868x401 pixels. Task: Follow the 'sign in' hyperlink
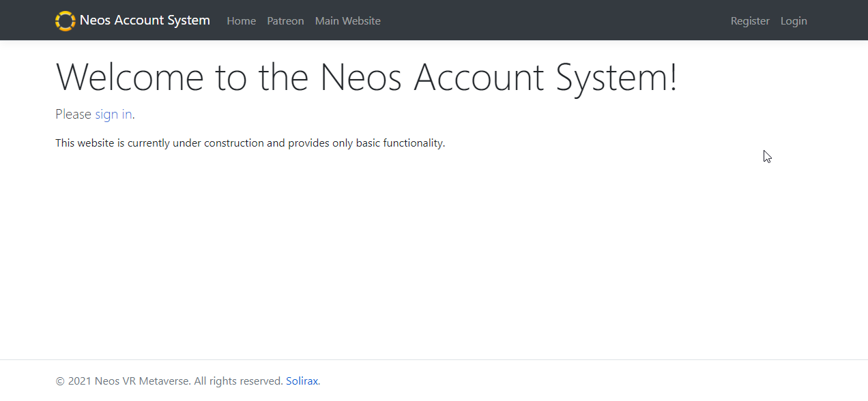click(x=113, y=114)
